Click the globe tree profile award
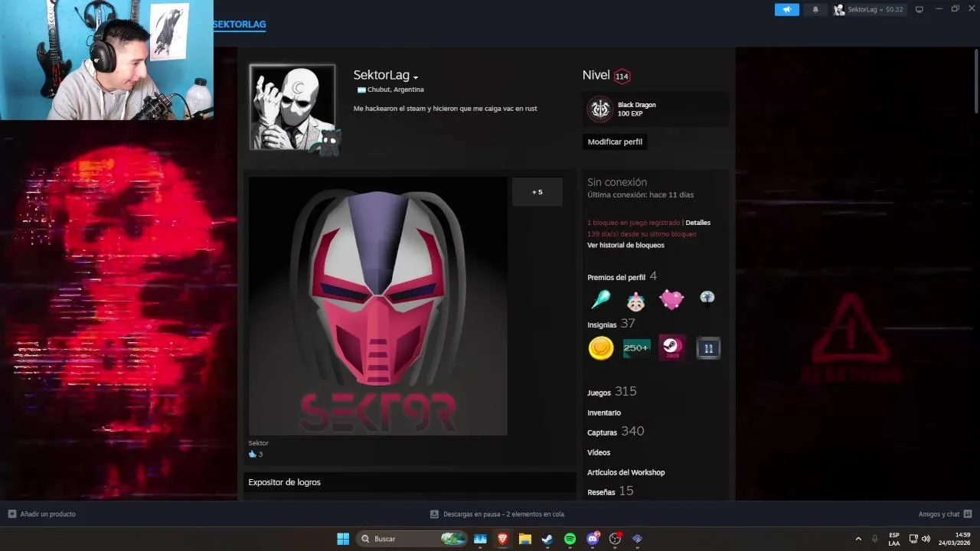This screenshot has height=551, width=980. [707, 298]
